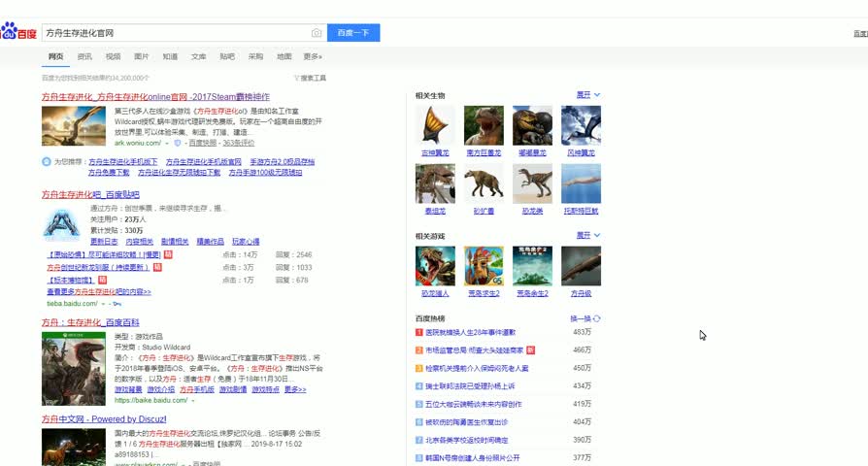The image size is (868, 466).
Task: Expand the related games section
Action: (x=588, y=236)
